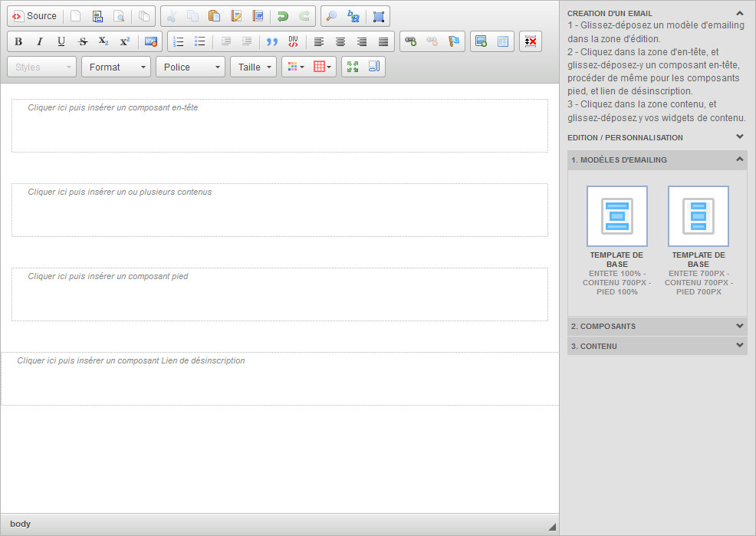Image resolution: width=756 pixels, height=536 pixels.
Task: Click the header component placeholder area
Action: [279, 126]
